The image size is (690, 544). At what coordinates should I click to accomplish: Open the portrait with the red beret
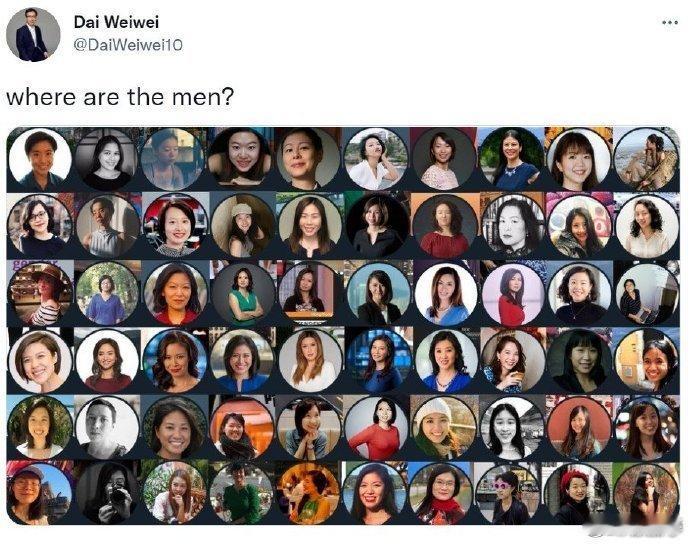(577, 493)
